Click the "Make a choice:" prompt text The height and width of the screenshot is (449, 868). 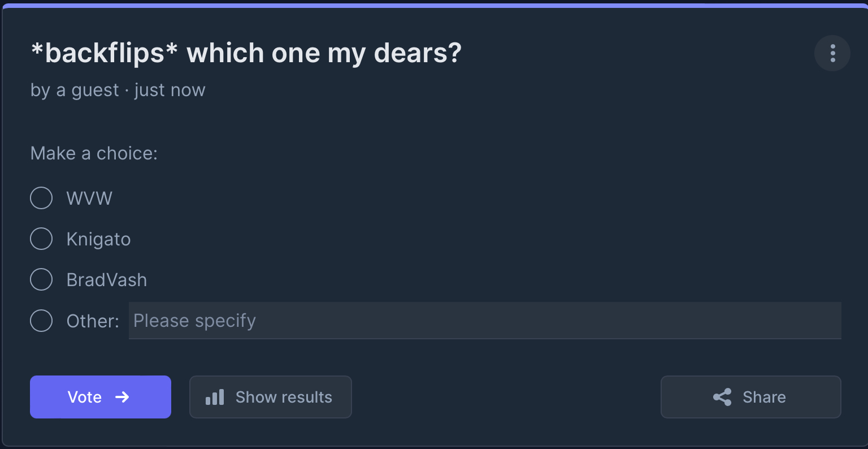point(94,153)
